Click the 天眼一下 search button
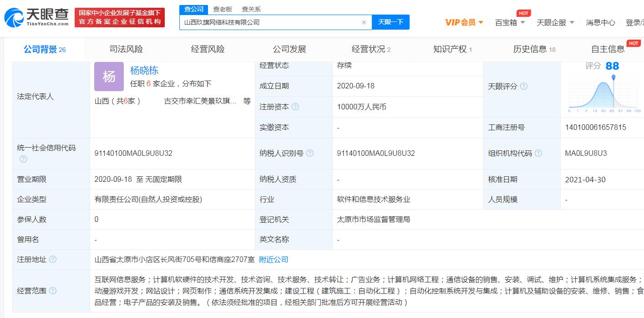The image size is (644, 318). coord(390,22)
